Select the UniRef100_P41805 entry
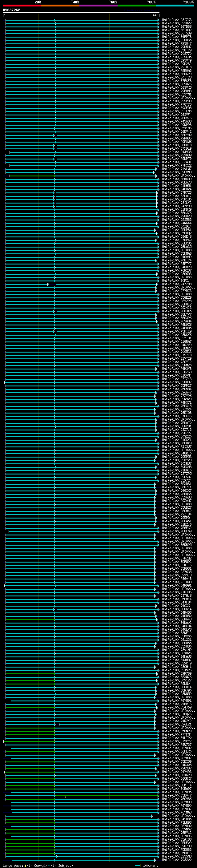 (x=177, y=820)
